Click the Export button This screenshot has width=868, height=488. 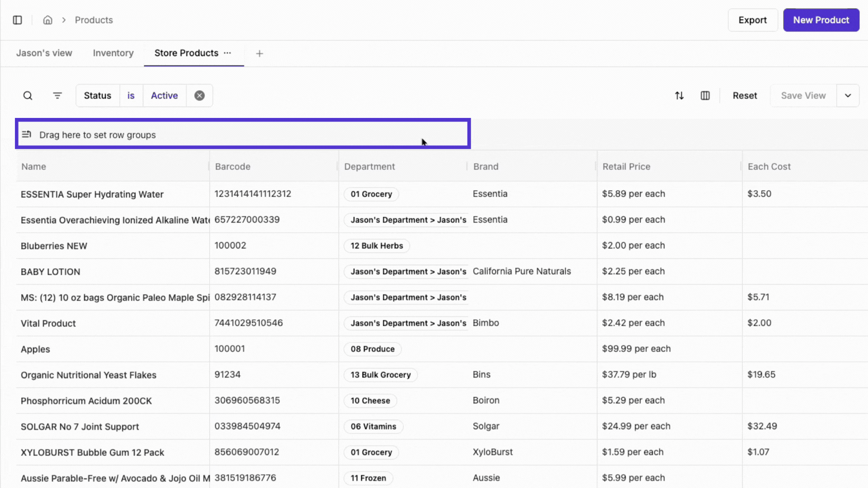point(752,20)
